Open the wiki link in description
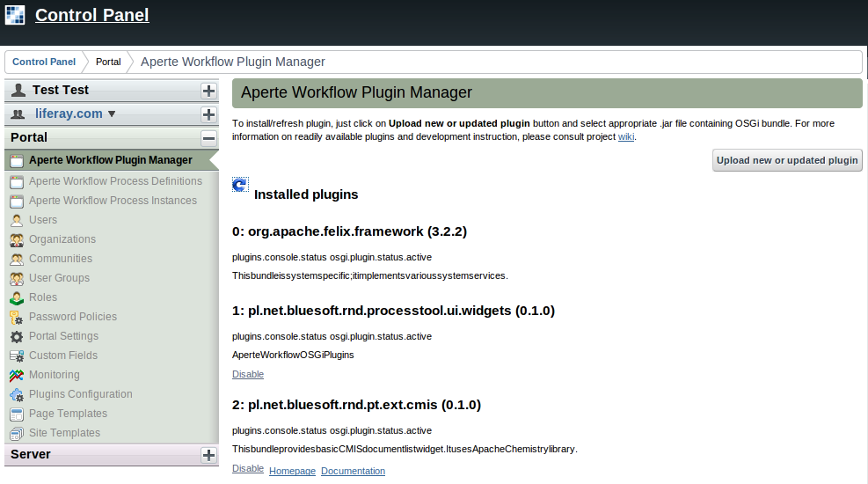 [x=626, y=136]
